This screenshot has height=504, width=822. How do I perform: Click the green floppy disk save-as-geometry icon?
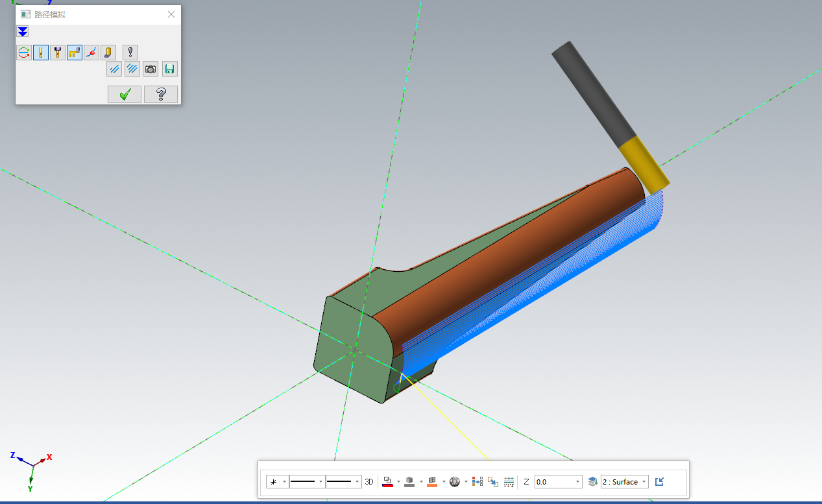tap(169, 69)
